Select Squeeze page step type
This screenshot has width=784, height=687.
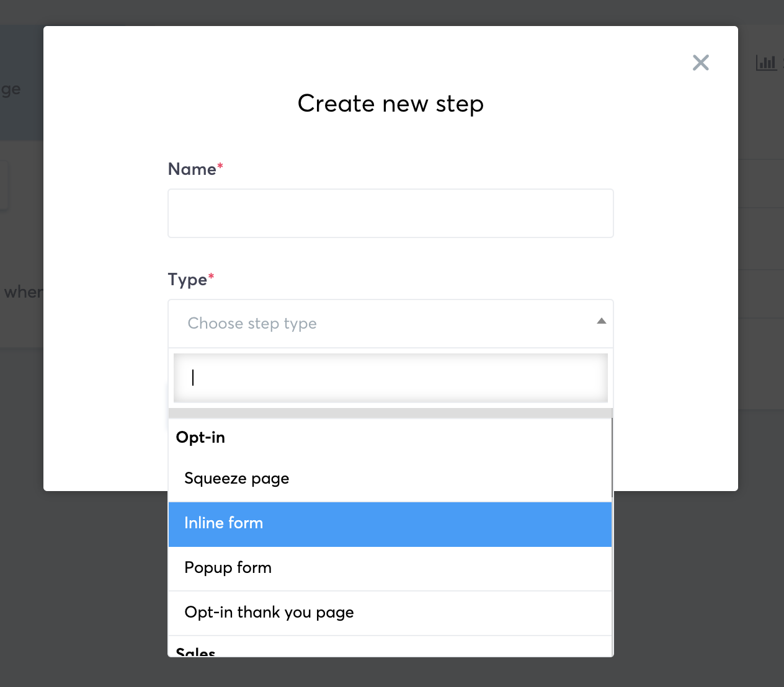pyautogui.click(x=237, y=479)
